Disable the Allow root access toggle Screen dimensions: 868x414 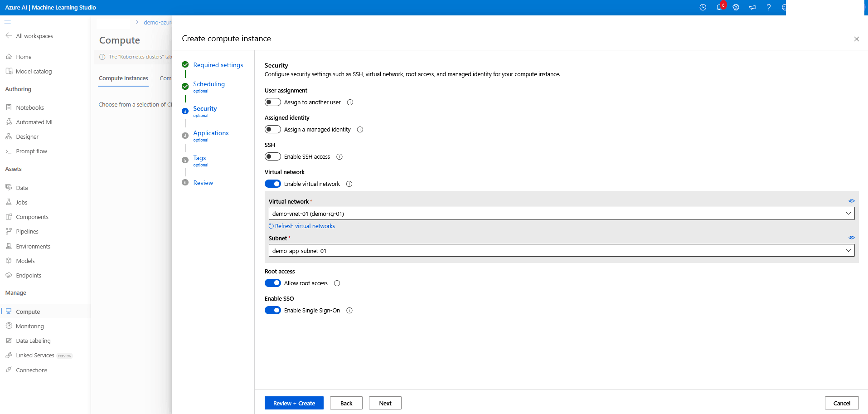(x=273, y=282)
